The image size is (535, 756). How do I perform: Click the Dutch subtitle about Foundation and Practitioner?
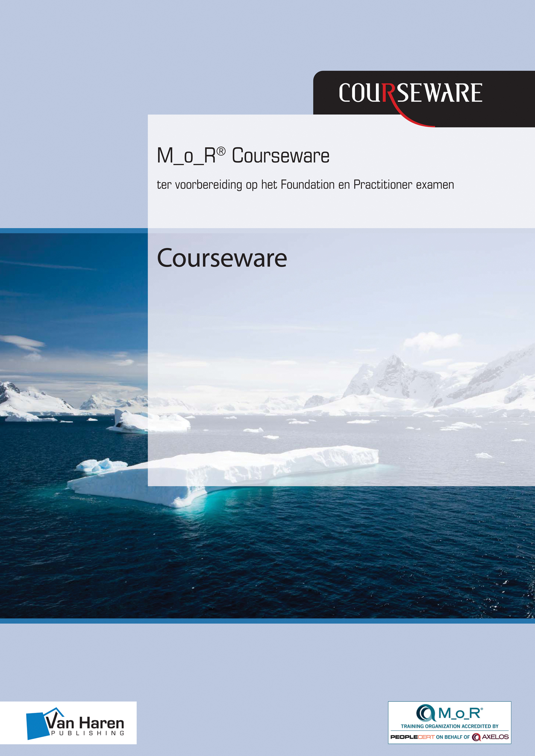[305, 184]
